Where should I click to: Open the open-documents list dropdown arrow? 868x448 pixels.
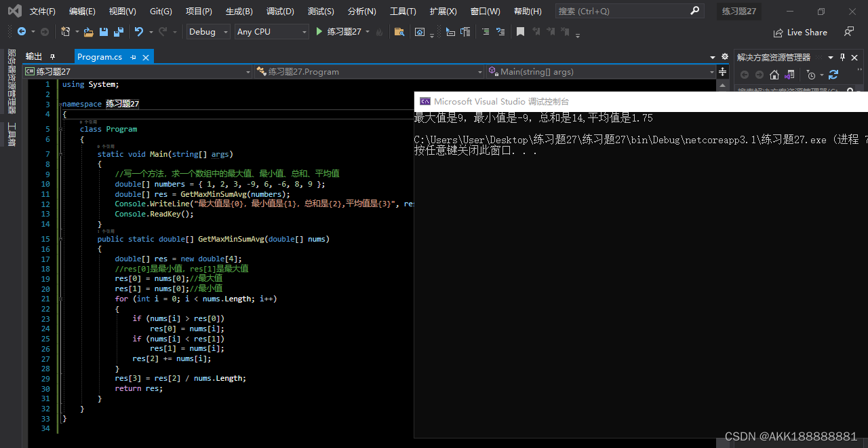click(x=713, y=57)
